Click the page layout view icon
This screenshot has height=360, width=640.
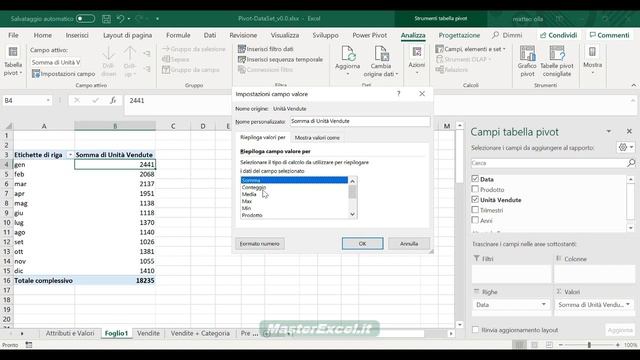(x=534, y=345)
